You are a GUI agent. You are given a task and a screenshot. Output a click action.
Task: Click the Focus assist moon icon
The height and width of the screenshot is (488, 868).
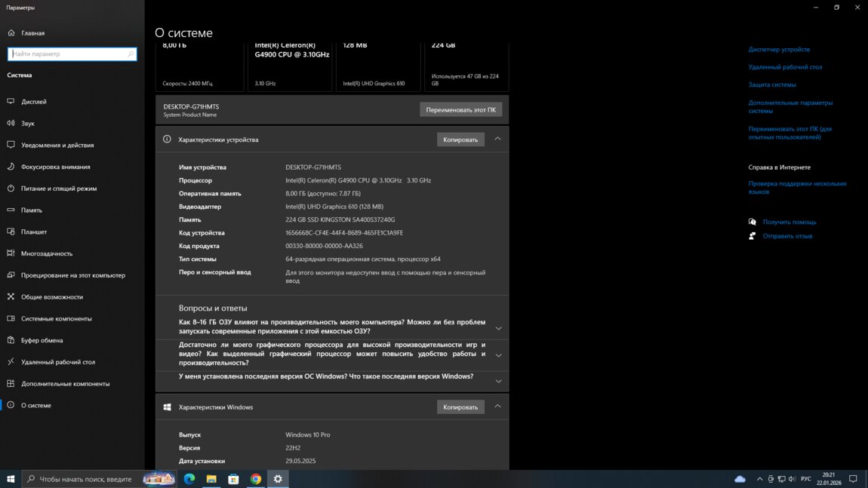pyautogui.click(x=11, y=167)
